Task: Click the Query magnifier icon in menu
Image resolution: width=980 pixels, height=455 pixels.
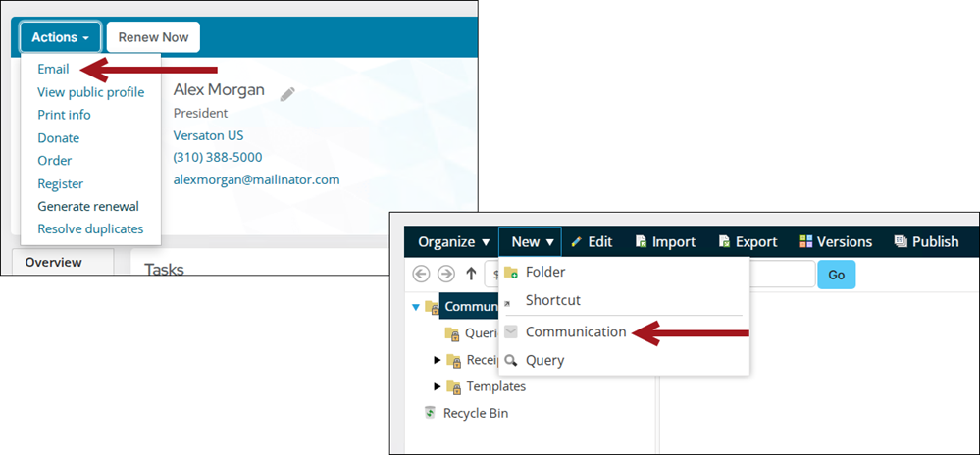Action: (x=511, y=361)
